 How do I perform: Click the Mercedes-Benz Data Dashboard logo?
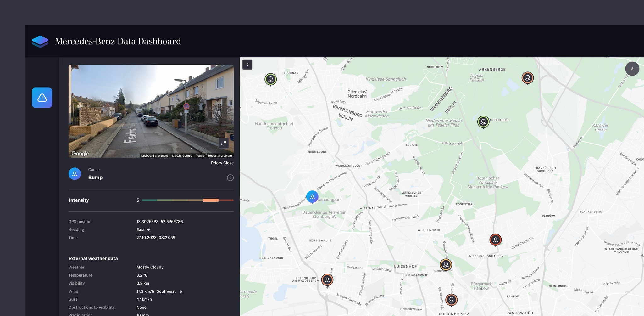(x=40, y=41)
